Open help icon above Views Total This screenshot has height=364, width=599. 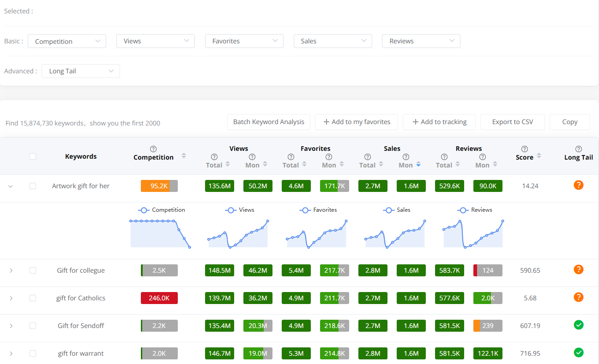(x=214, y=157)
